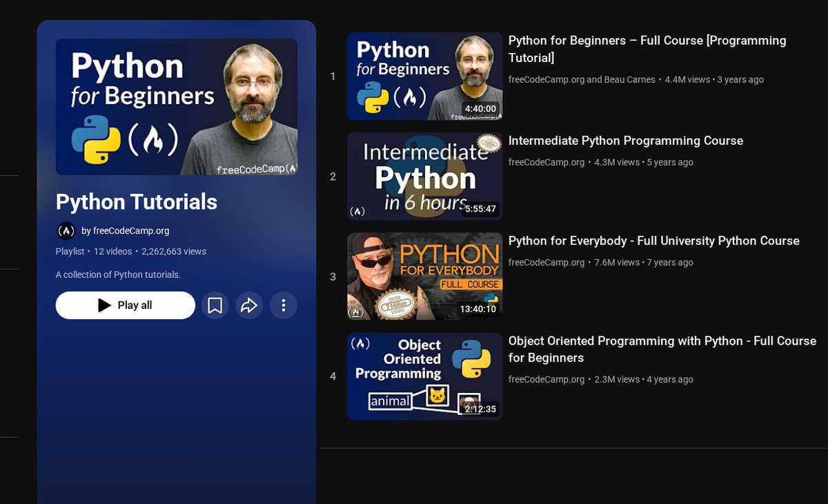Click '4.3M views • 5 years ago' text
The image size is (828, 504).
[x=644, y=162]
